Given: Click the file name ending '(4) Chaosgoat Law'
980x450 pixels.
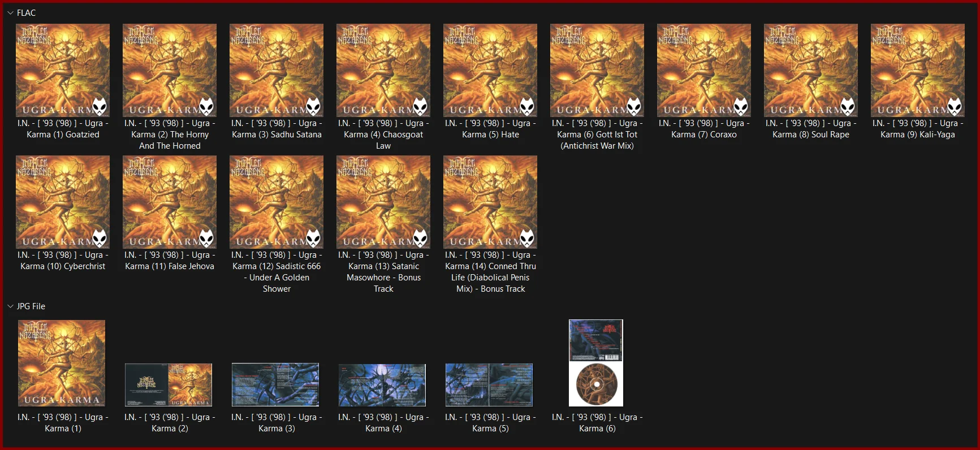Looking at the screenshot, I should (x=383, y=135).
